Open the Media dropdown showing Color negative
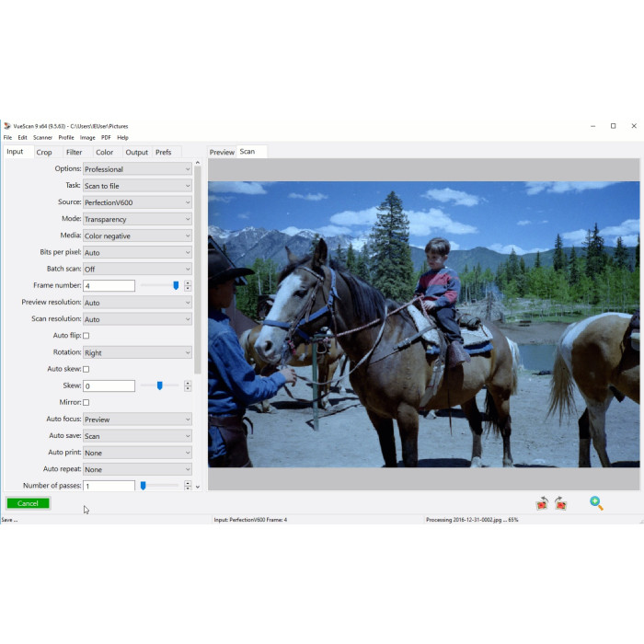The width and height of the screenshot is (644, 644). [137, 236]
